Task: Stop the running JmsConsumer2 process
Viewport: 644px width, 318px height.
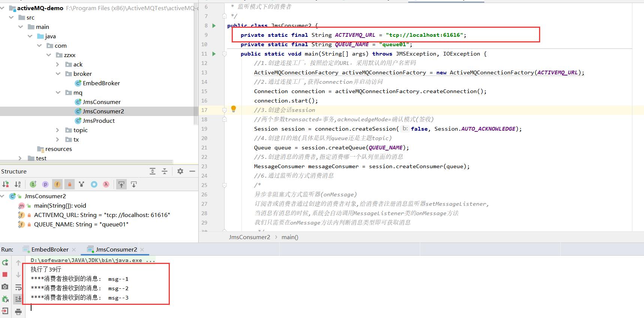Action: pyautogui.click(x=5, y=274)
